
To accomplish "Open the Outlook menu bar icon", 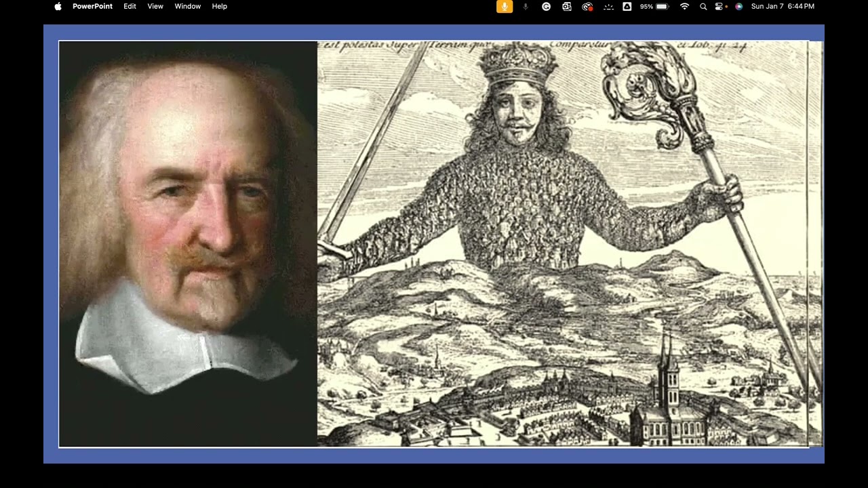I will [567, 6].
